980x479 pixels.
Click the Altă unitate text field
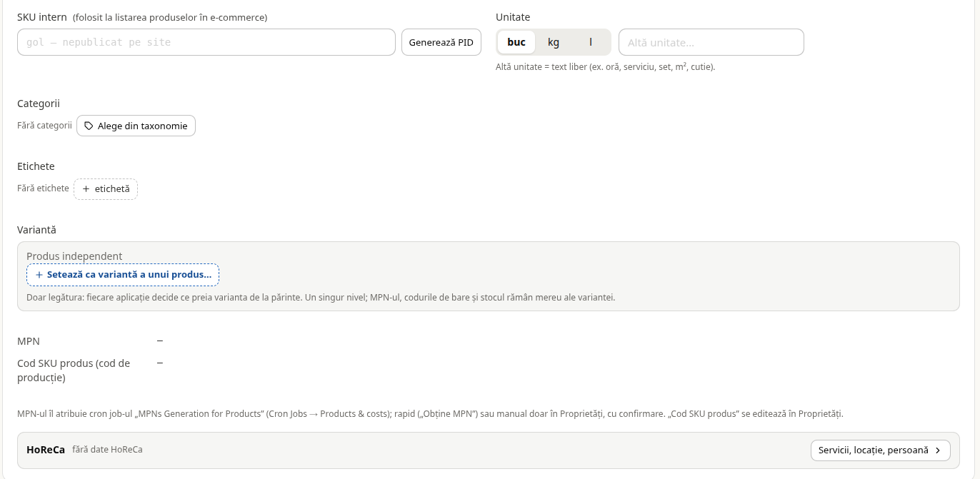pos(711,42)
